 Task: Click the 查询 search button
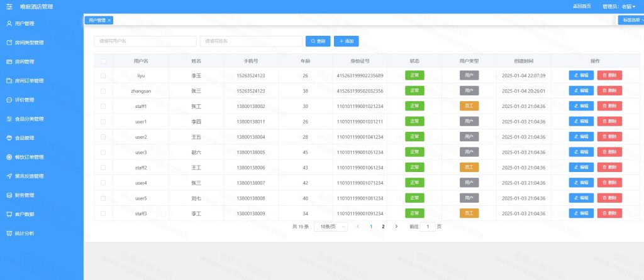point(318,41)
